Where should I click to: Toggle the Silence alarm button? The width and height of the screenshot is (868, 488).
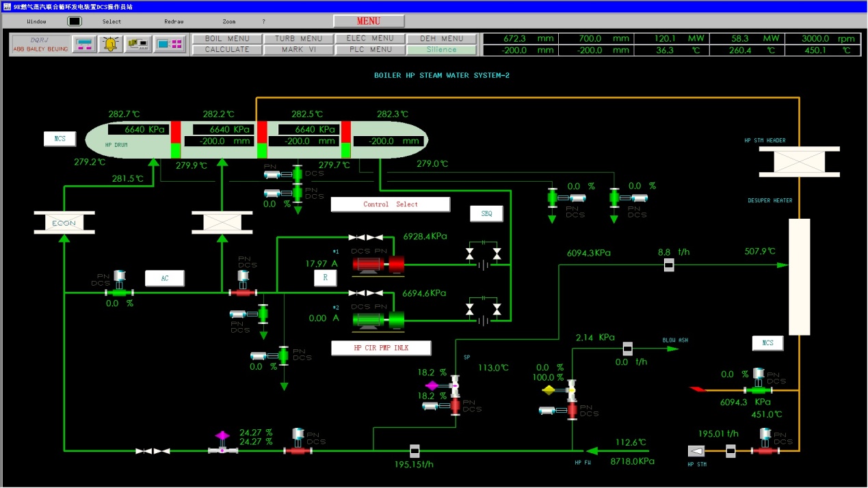[x=442, y=50]
